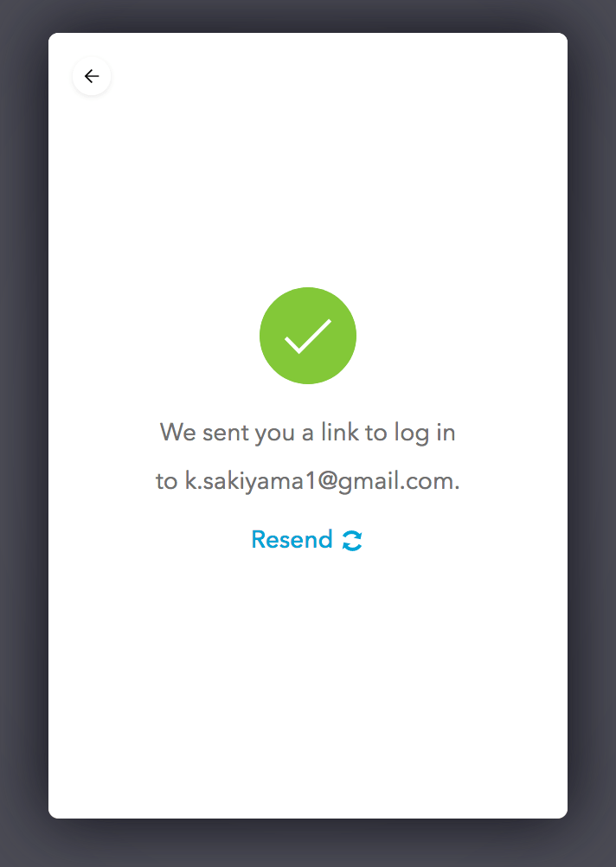Click the word "link" in confirmation text
This screenshot has width=616, height=867.
click(340, 432)
